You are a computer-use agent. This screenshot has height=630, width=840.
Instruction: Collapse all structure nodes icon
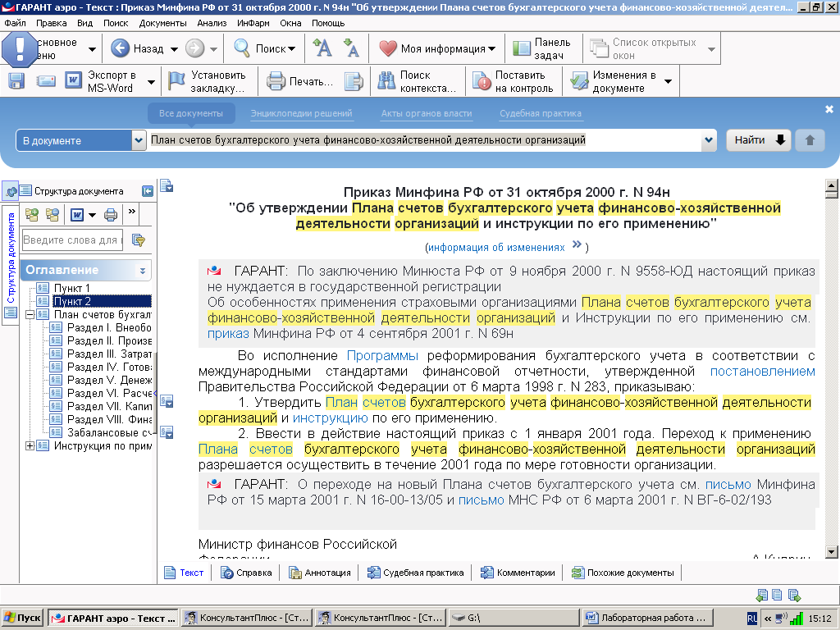click(x=52, y=215)
